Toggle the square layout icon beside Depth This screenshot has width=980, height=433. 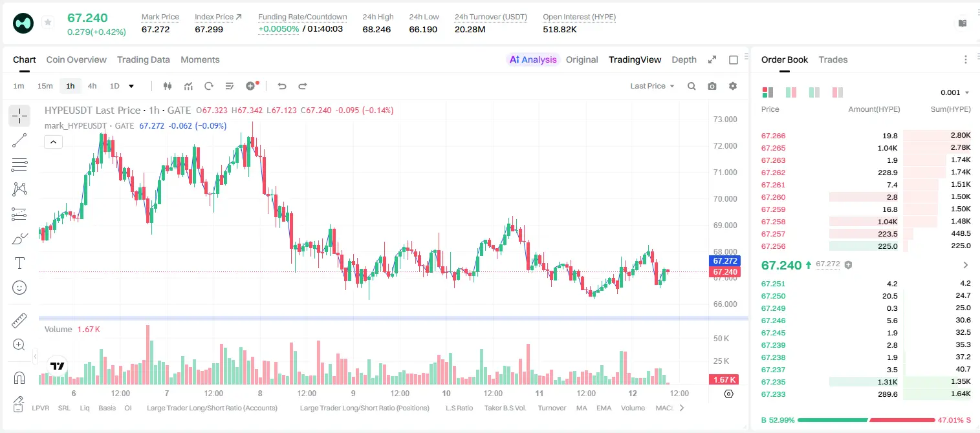click(734, 59)
